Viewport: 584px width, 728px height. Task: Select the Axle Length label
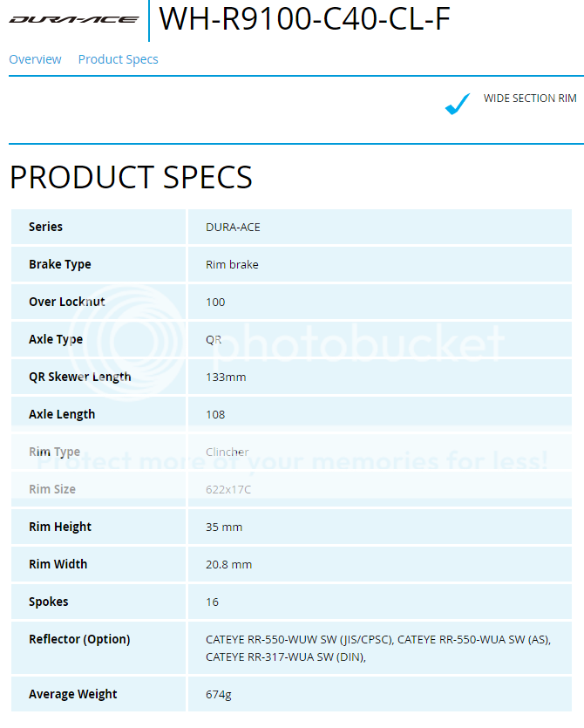click(x=62, y=414)
